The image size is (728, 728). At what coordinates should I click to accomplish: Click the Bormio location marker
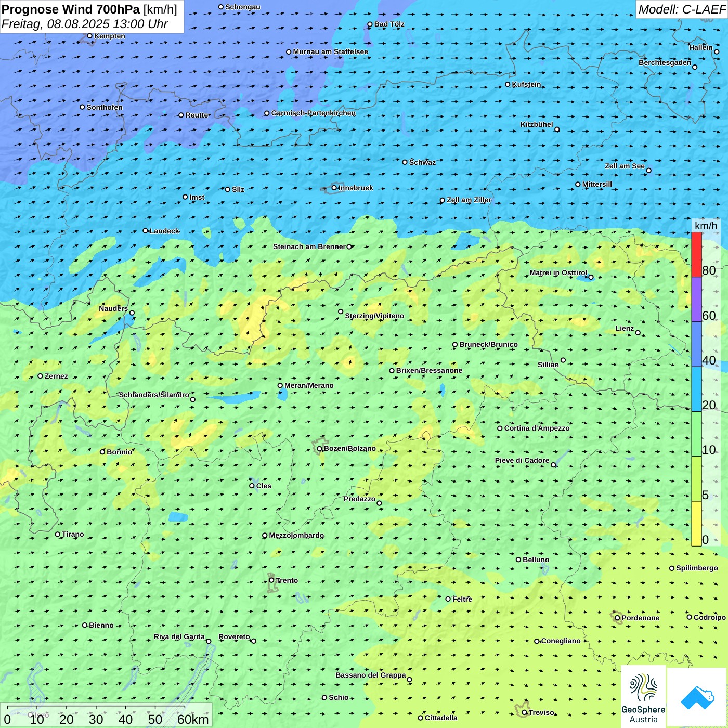click(102, 452)
